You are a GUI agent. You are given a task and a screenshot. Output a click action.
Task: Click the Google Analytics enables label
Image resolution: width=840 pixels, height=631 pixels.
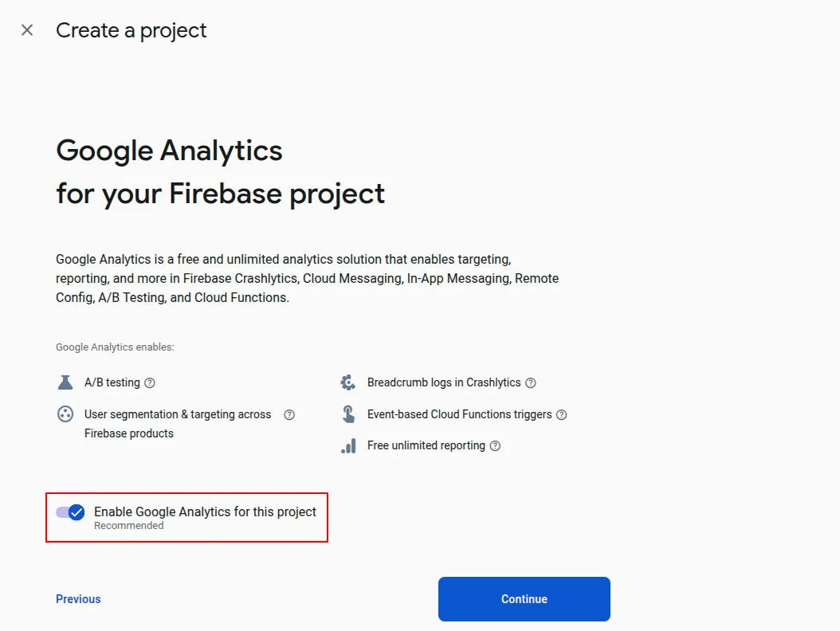coord(114,347)
